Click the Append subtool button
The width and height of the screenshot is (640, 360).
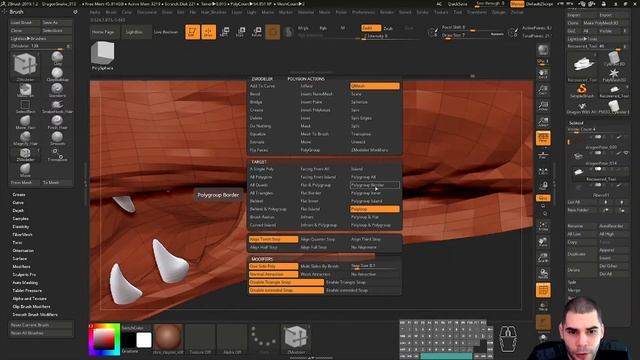pos(613,250)
